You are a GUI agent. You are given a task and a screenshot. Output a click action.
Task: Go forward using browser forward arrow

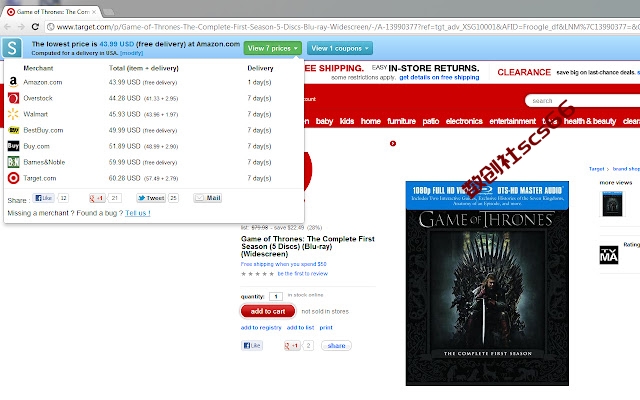coord(21,27)
